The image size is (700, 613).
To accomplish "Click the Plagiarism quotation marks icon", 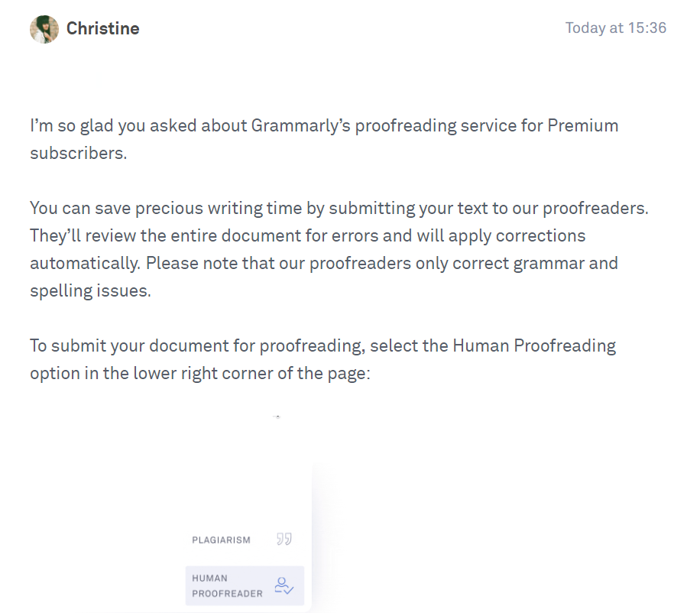I will tap(284, 539).
